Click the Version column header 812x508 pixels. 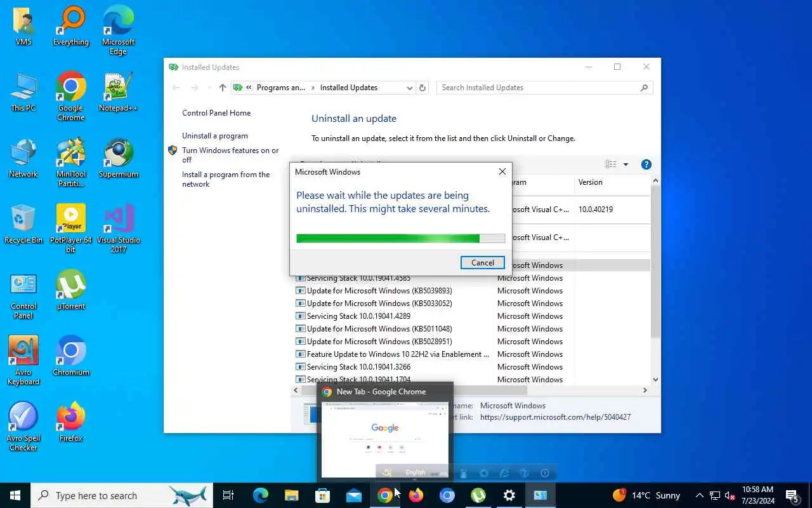point(612,182)
